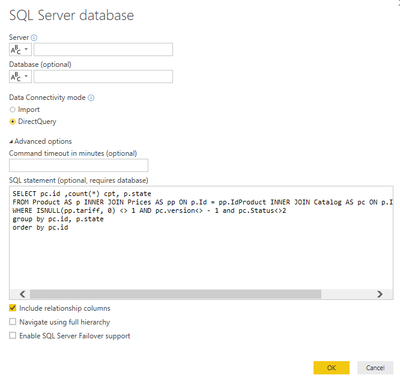The width and height of the screenshot is (400, 383).
Task: Click the info icon next to Server
Action: pyautogui.click(x=34, y=38)
